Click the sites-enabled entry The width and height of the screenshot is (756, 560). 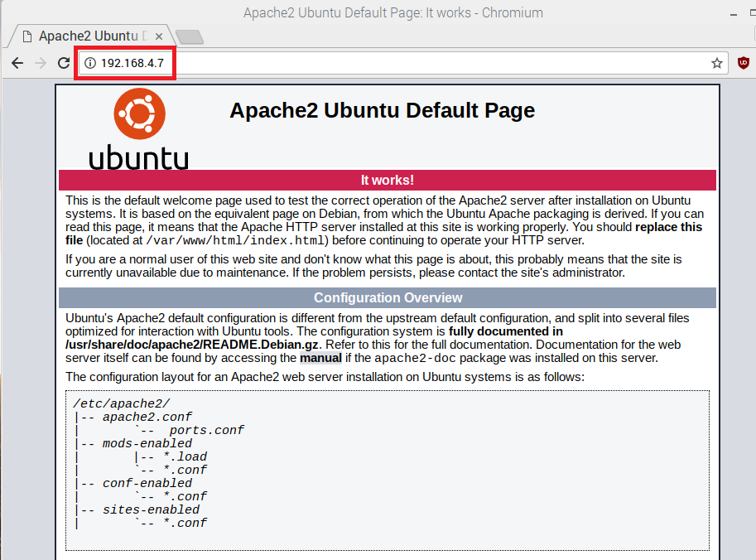tap(151, 509)
